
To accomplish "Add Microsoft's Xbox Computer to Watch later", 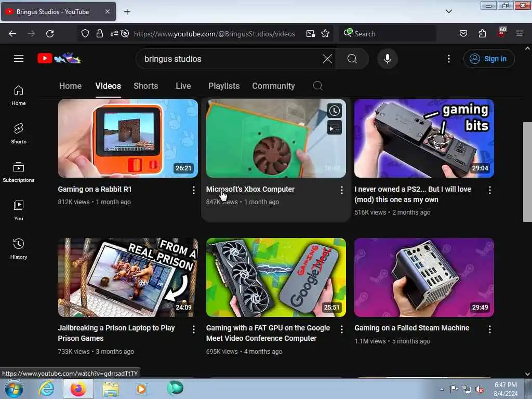I will point(335,111).
